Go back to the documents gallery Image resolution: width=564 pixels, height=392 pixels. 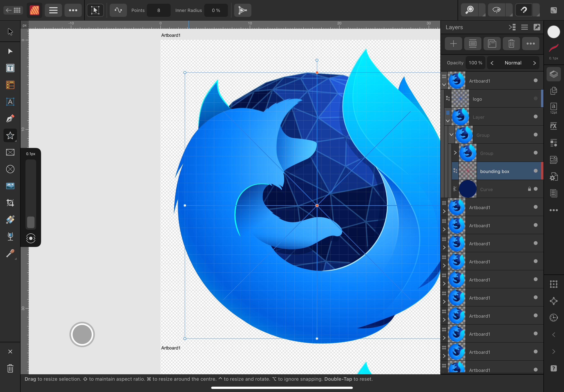[13, 10]
